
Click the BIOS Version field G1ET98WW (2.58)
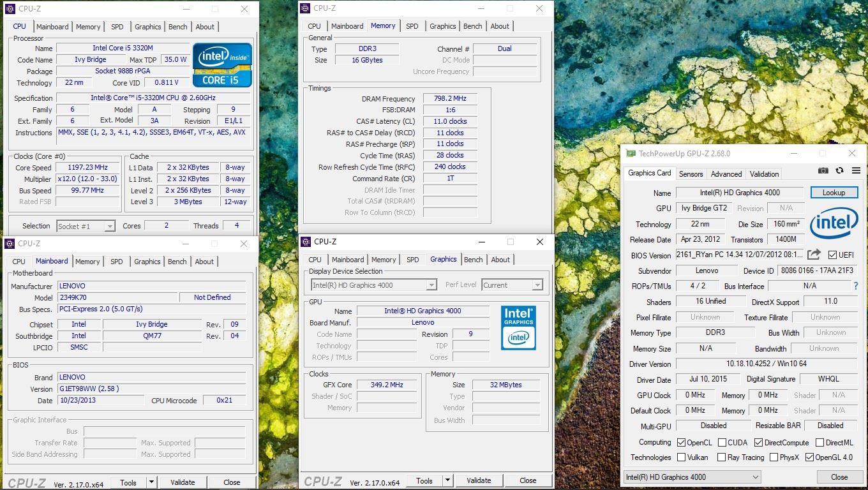pyautogui.click(x=151, y=389)
